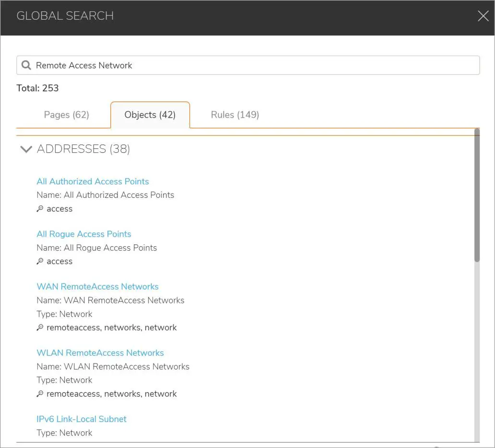Select the Objects (42) tab
This screenshot has height=448, width=495.
point(150,115)
